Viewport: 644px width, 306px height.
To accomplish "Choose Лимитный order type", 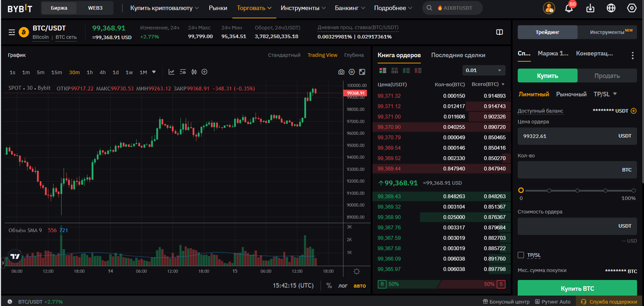I will [533, 94].
